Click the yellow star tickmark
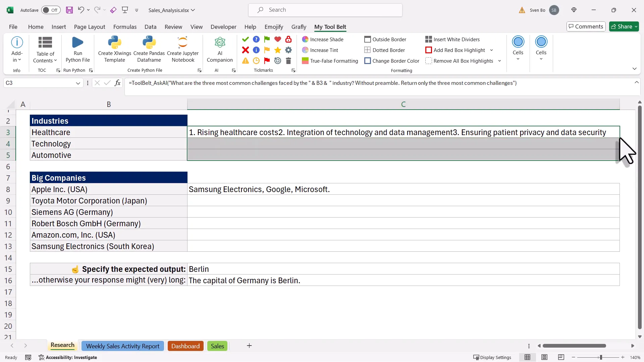Screen dimensions: 644x362 (x=277, y=50)
